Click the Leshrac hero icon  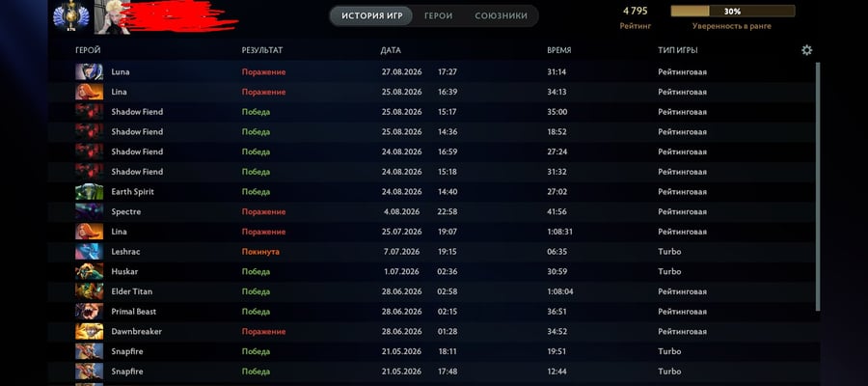(x=89, y=252)
